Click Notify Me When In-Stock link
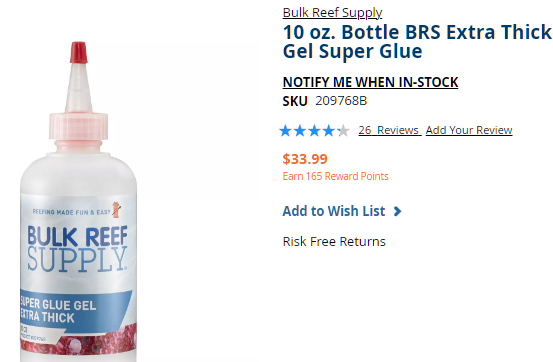 370,82
